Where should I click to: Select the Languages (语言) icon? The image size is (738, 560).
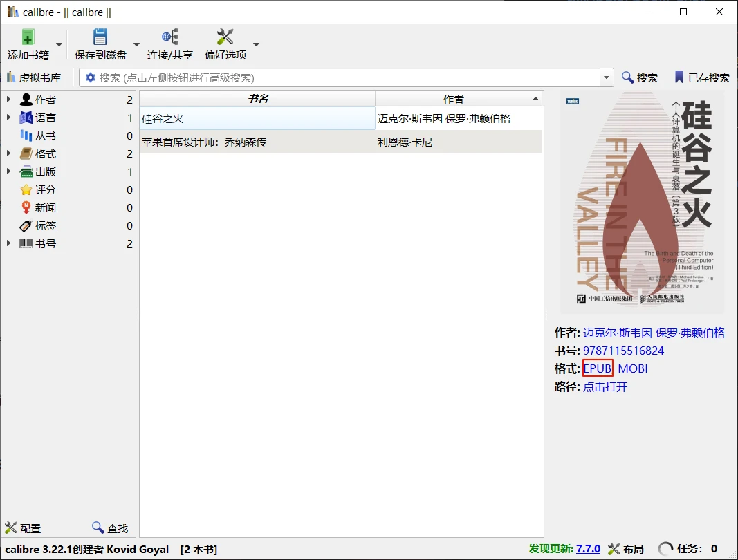(x=26, y=118)
